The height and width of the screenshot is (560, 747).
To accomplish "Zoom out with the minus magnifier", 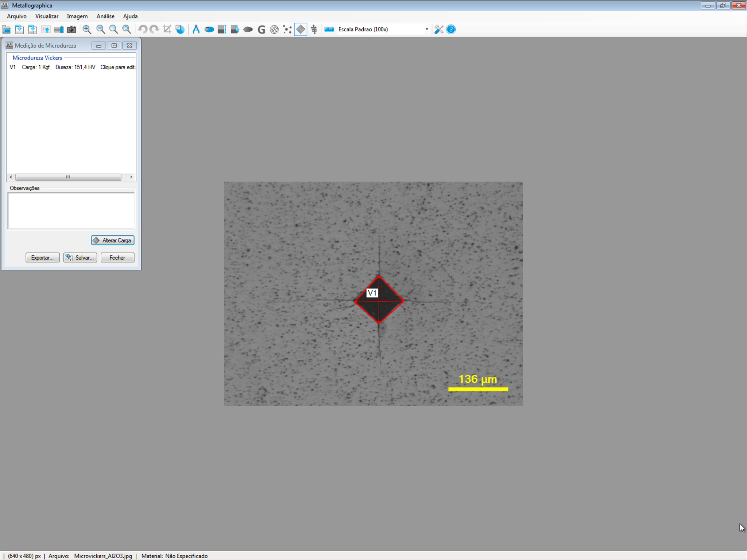I will click(100, 29).
